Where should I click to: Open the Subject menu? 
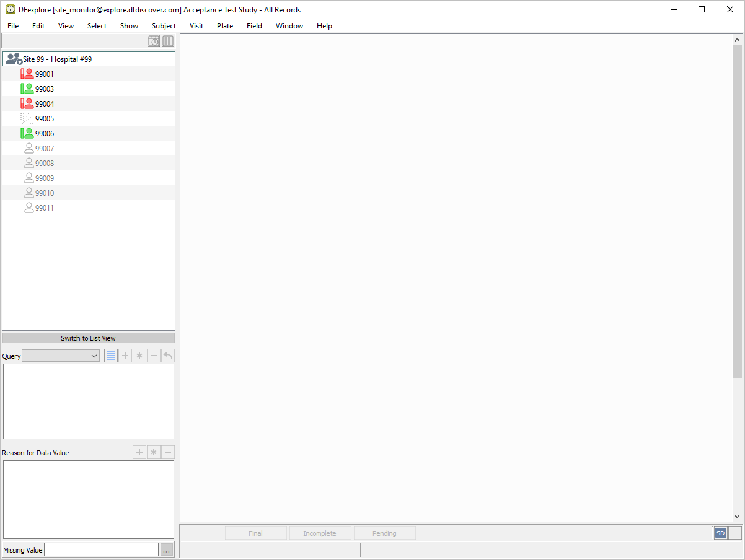(164, 26)
